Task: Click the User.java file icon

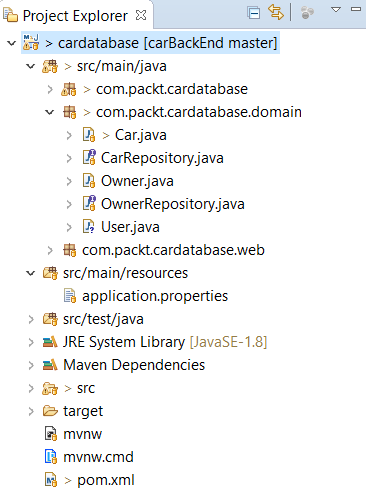Action: (89, 227)
